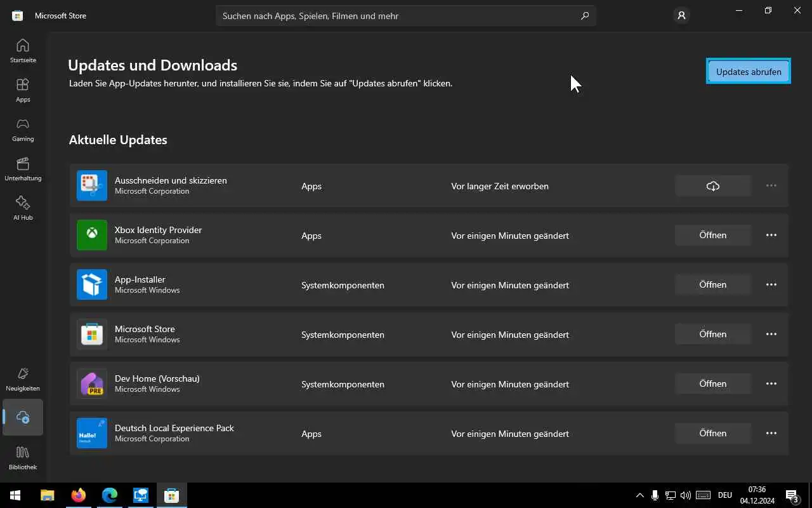Open the touch keyboard tray icon
The image size is (812, 508).
tap(703, 495)
